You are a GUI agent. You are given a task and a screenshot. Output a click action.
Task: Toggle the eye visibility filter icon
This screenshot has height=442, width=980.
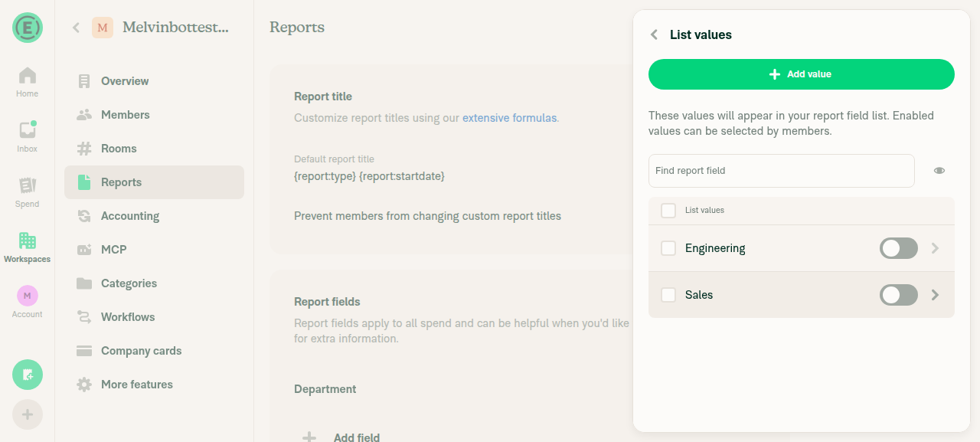click(939, 171)
